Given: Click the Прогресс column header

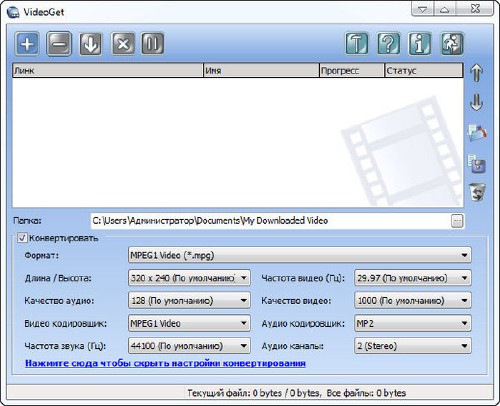Looking at the screenshot, I should coord(352,71).
